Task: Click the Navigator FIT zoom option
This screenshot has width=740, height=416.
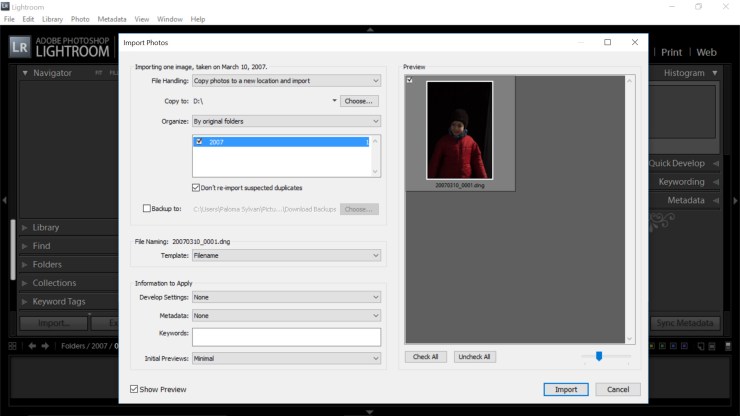Action: 99,73
